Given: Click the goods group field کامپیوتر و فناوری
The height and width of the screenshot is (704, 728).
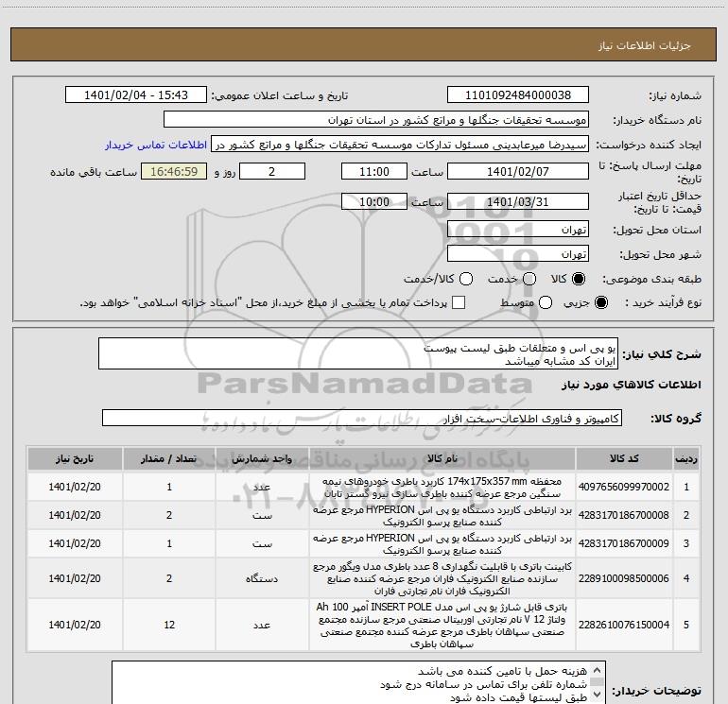Looking at the screenshot, I should point(362,418).
